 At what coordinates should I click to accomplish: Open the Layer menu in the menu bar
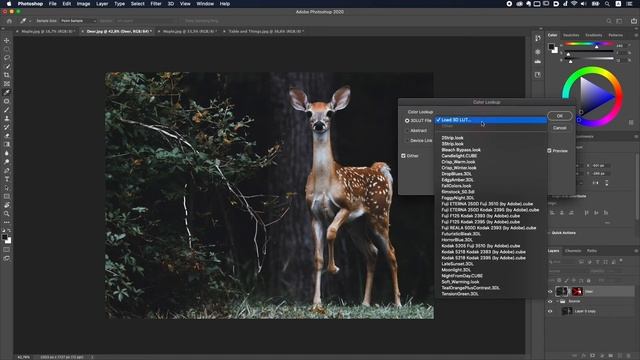[102, 4]
